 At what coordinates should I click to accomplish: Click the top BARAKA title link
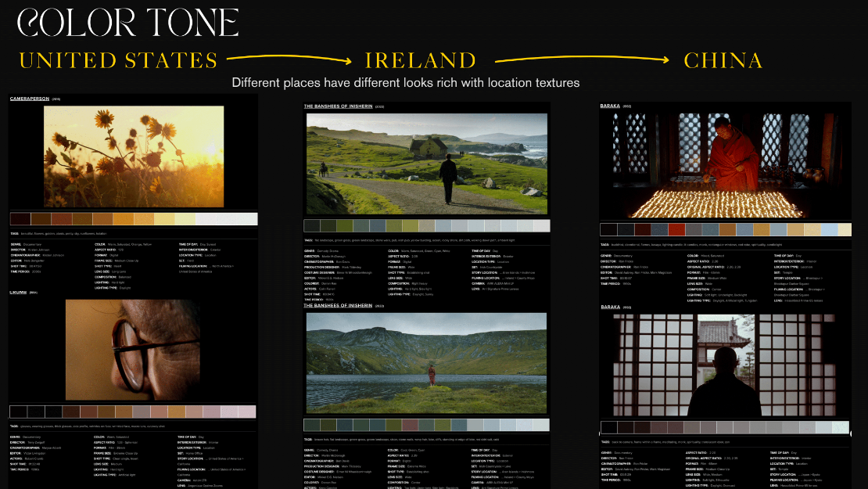(610, 105)
